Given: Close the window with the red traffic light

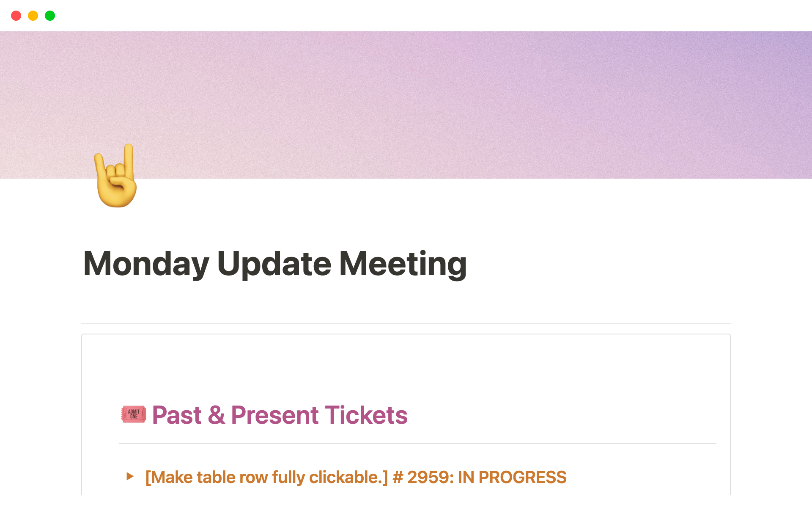Looking at the screenshot, I should point(16,16).
